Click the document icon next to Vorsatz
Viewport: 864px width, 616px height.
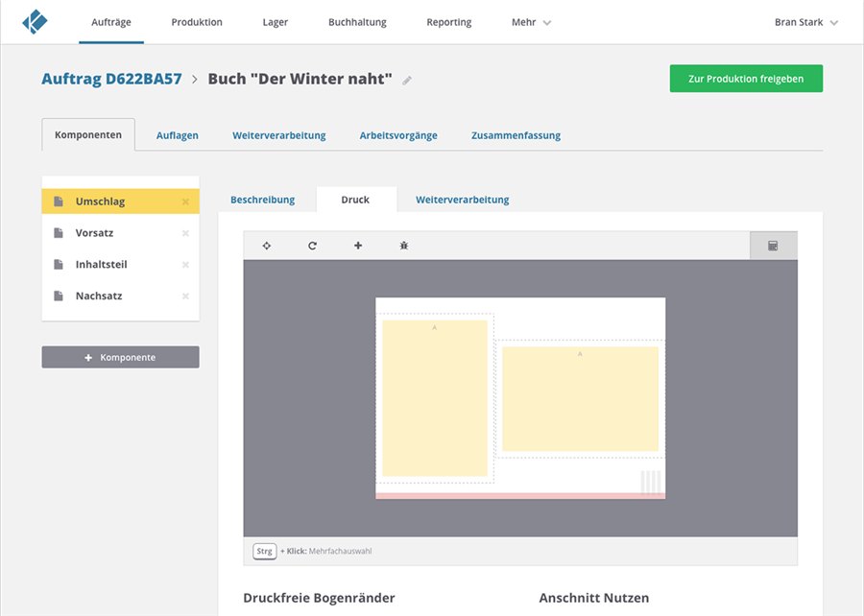[59, 233]
